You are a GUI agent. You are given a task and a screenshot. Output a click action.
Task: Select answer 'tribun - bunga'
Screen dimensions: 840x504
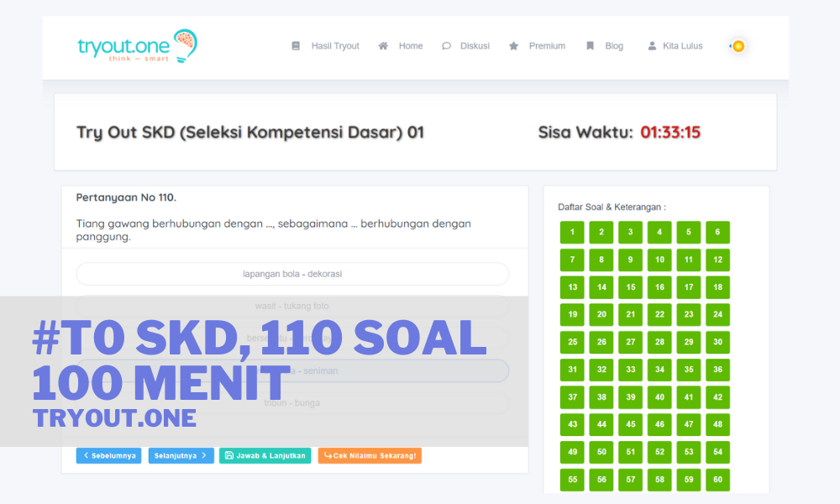[292, 402]
